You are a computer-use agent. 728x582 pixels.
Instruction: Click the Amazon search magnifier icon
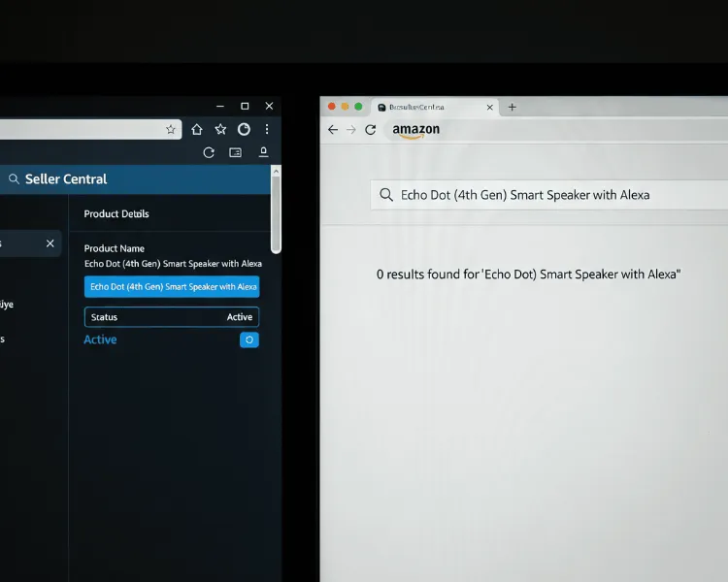pyautogui.click(x=386, y=195)
